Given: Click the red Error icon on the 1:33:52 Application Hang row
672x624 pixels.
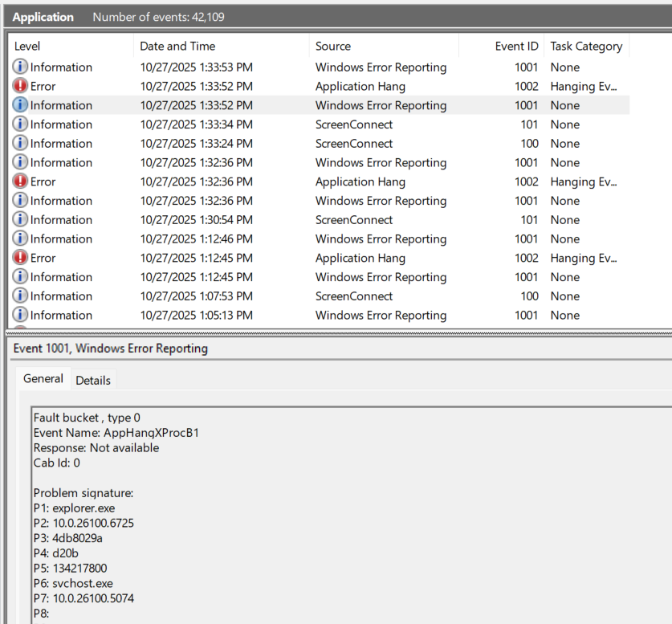Looking at the screenshot, I should (19, 86).
